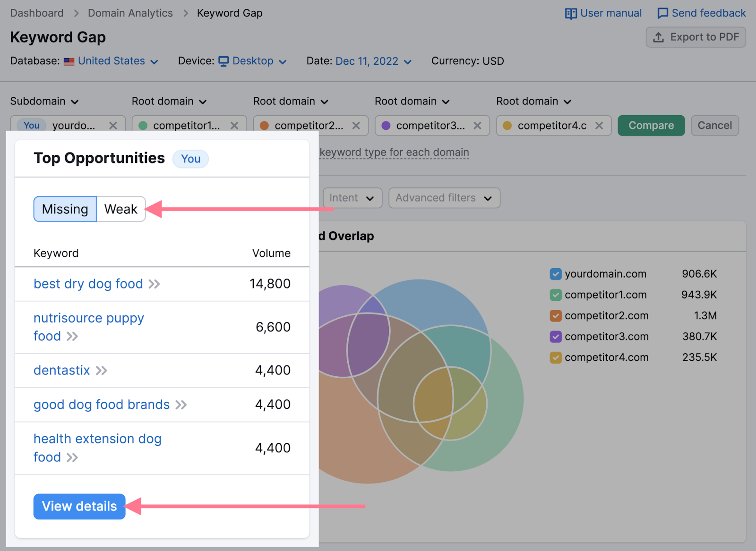Toggle competitor2.com visibility in the legend

tap(555, 315)
